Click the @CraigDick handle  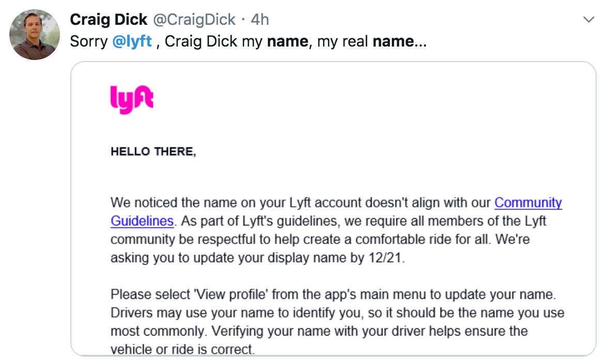[x=194, y=19]
